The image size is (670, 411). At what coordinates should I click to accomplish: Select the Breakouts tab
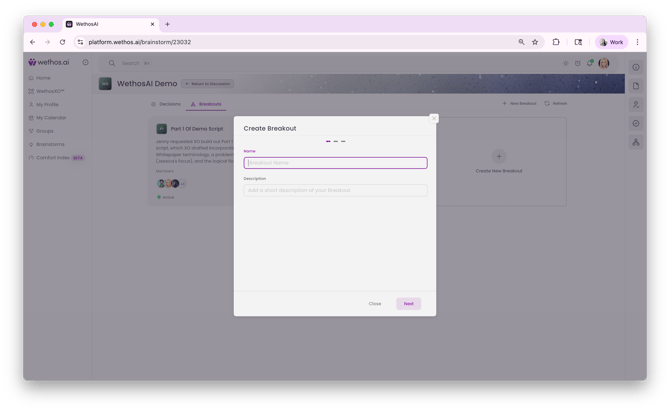tap(206, 104)
